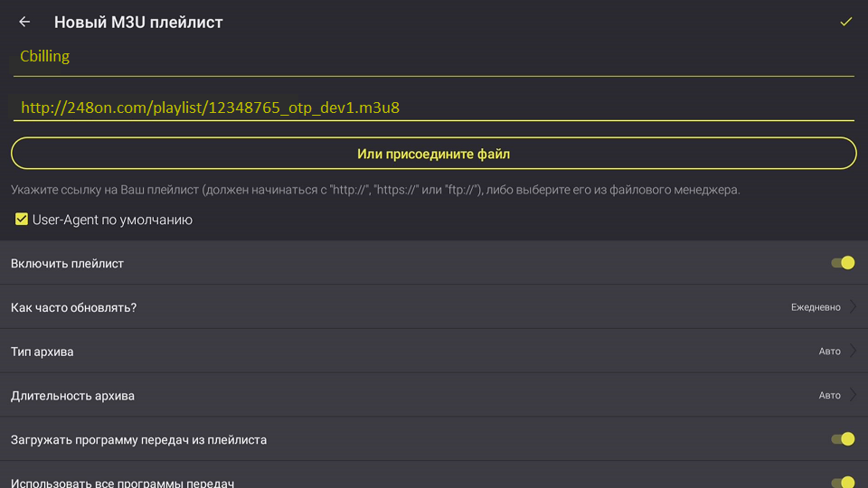Screen dimensions: 868x488
Task: Expand the 'Тип архива' Авто chevron
Action: pyautogui.click(x=853, y=351)
